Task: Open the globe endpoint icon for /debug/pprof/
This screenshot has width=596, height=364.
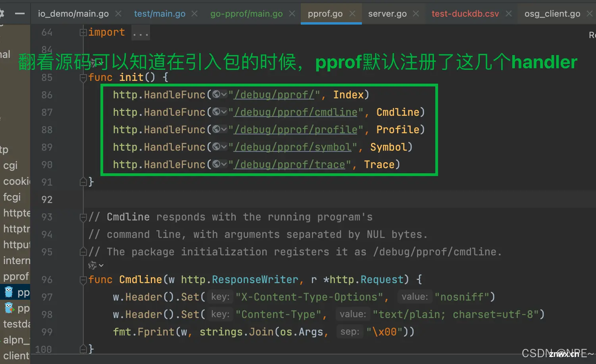Action: point(216,94)
